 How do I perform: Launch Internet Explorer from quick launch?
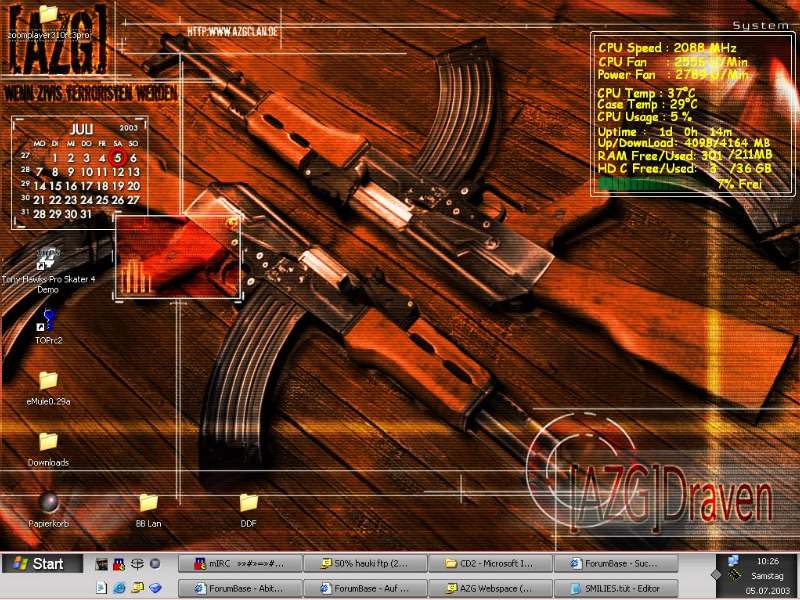[x=119, y=588]
